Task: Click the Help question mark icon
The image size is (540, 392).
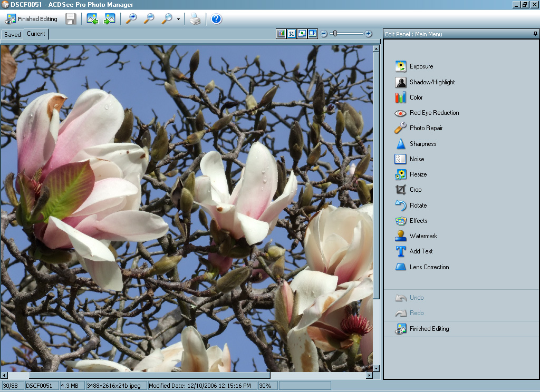Action: point(216,19)
